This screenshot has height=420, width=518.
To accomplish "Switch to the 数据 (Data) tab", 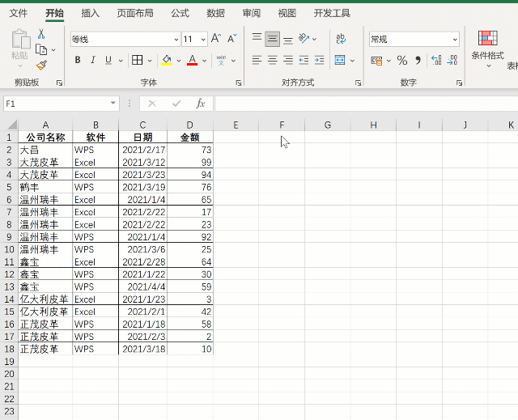I will [216, 13].
